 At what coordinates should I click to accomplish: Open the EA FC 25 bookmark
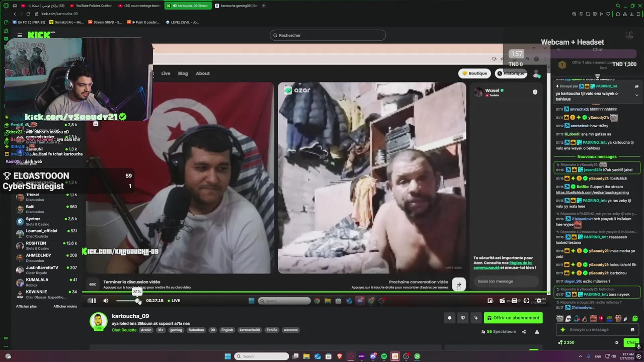pyautogui.click(x=29, y=22)
